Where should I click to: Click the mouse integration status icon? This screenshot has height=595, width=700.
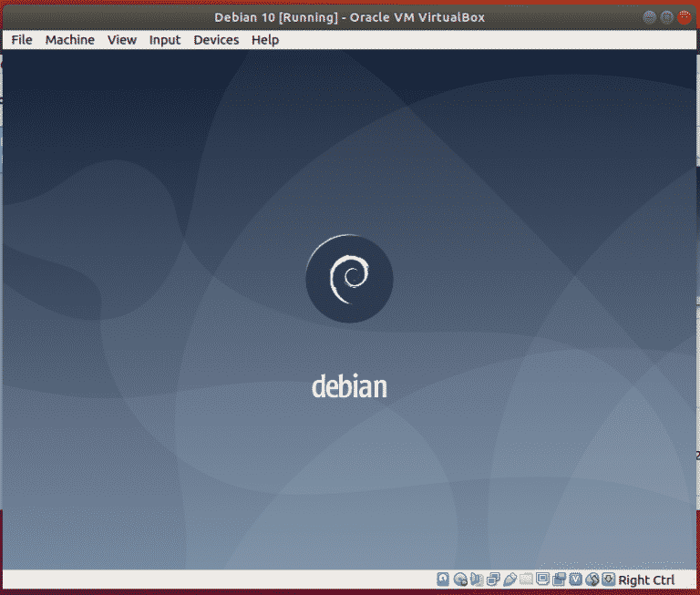[x=592, y=580]
